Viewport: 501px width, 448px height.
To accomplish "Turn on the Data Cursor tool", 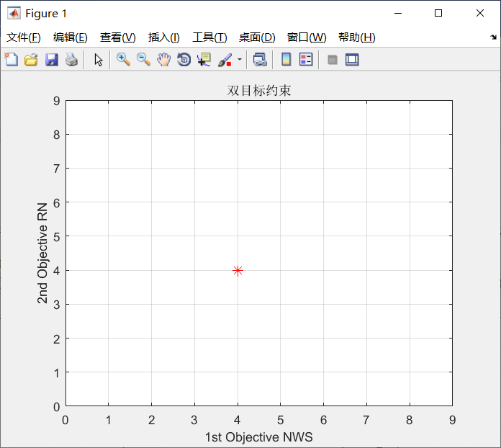I will [204, 60].
